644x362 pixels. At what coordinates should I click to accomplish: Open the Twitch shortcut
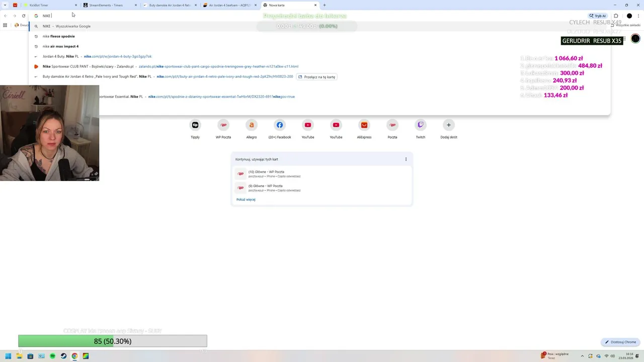tap(421, 129)
